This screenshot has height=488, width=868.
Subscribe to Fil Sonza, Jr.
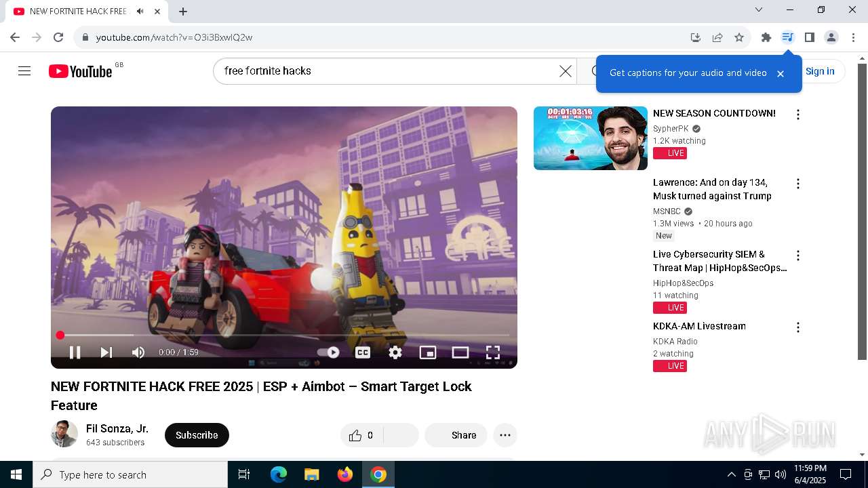(x=197, y=435)
